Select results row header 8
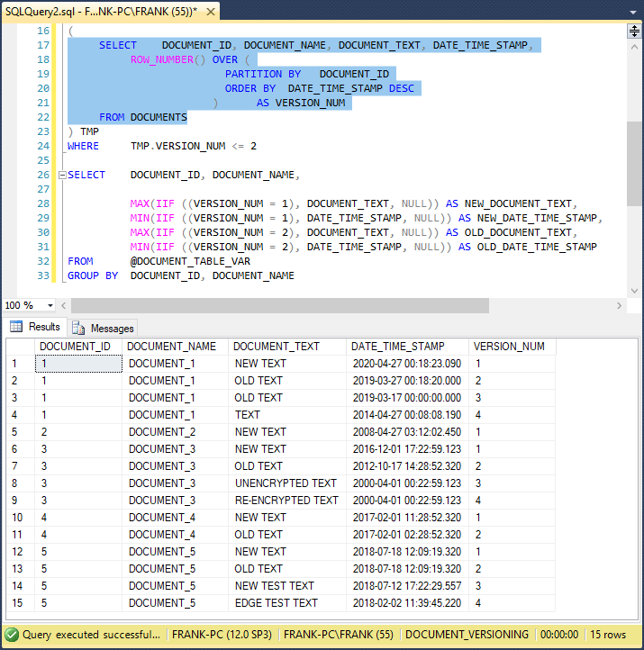644x650 pixels. click(x=21, y=483)
